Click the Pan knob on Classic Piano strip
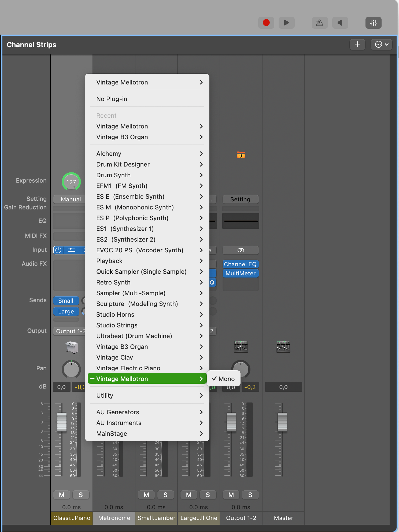 [x=71, y=369]
